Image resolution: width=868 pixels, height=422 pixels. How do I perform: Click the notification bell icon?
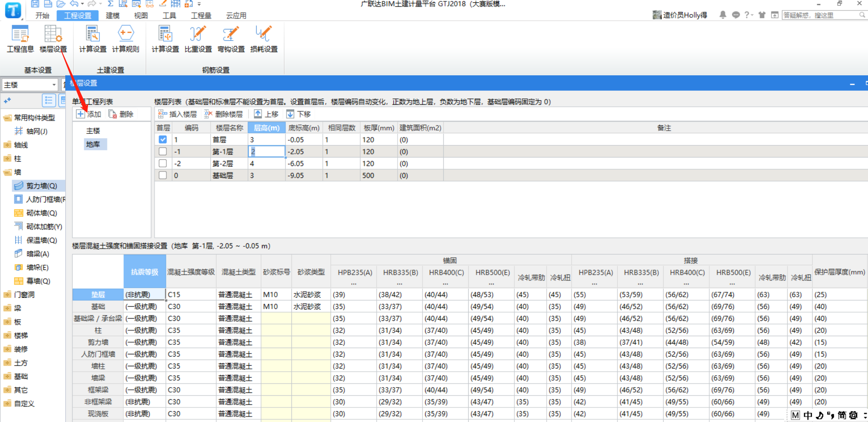723,15
